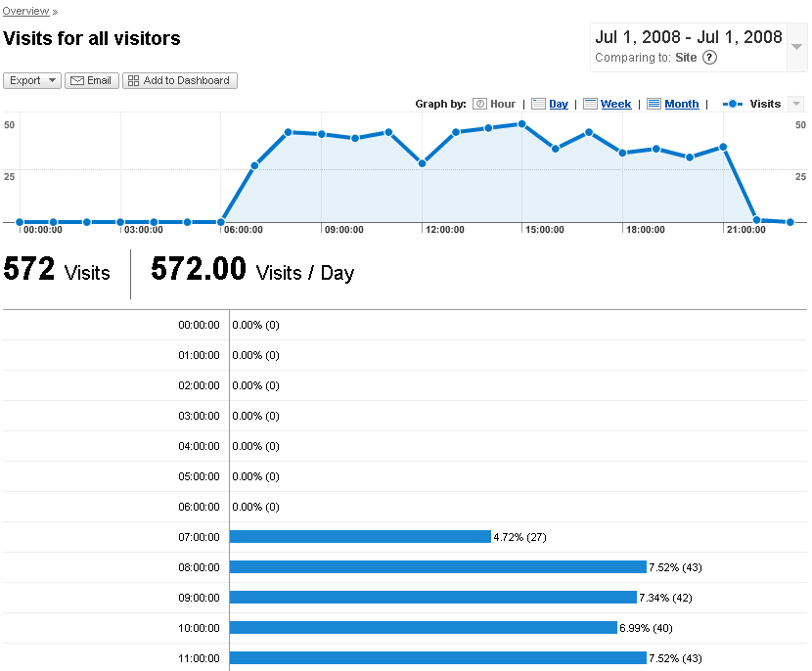Click the calendar icon beside Day

pyautogui.click(x=539, y=104)
